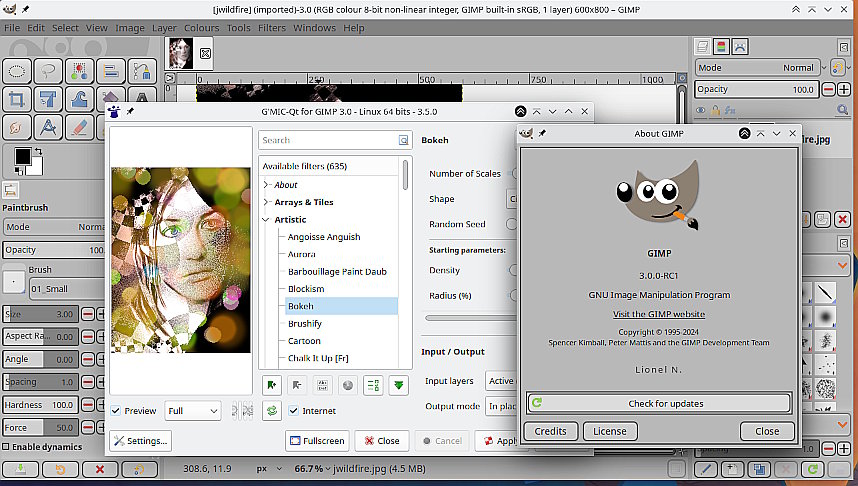The image size is (858, 486).
Task: Open the px unit dropdown in status bar
Action: tap(269, 468)
